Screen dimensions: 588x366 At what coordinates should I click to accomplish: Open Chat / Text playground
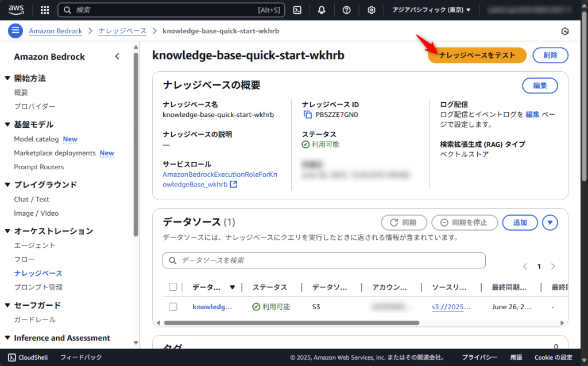(x=32, y=199)
